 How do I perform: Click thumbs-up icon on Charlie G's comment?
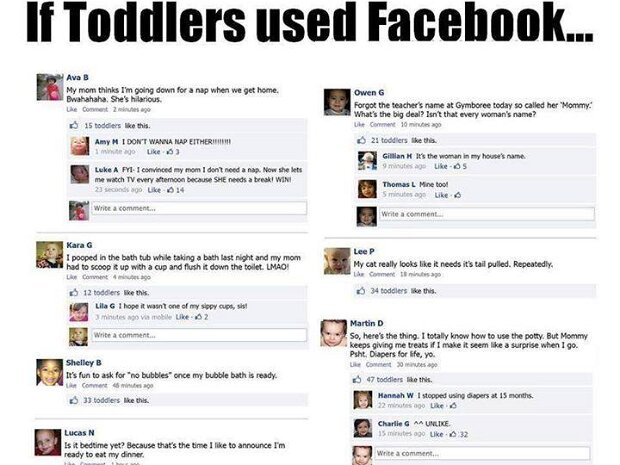click(x=454, y=434)
